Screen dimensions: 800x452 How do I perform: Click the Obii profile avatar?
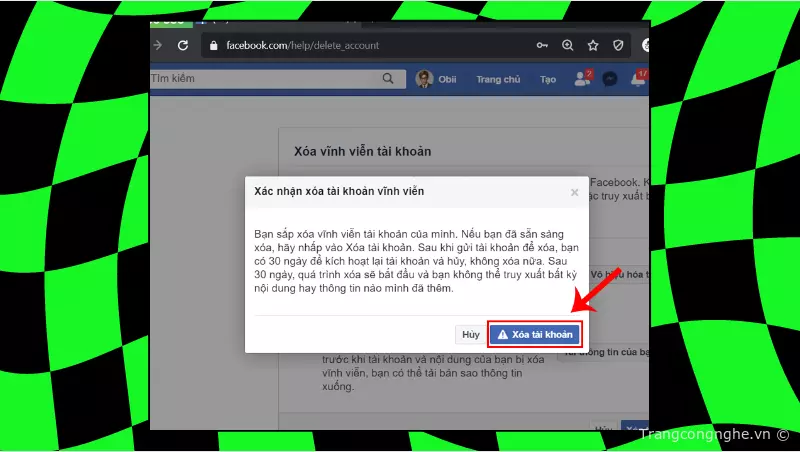tap(423, 79)
